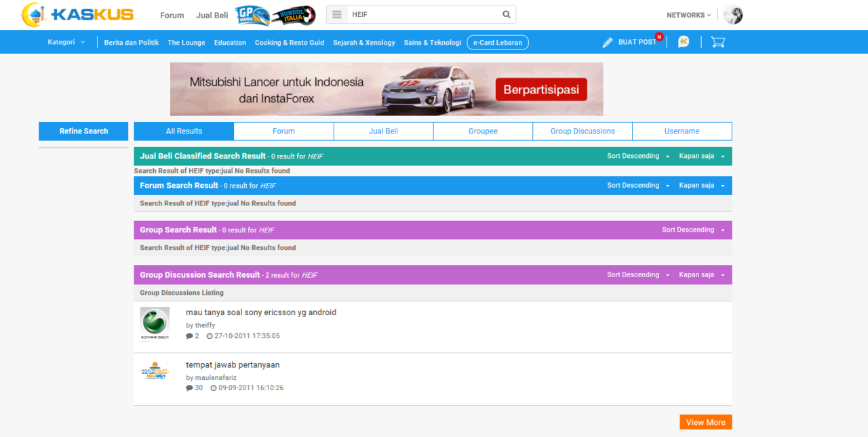Open The Lounge category

(186, 43)
